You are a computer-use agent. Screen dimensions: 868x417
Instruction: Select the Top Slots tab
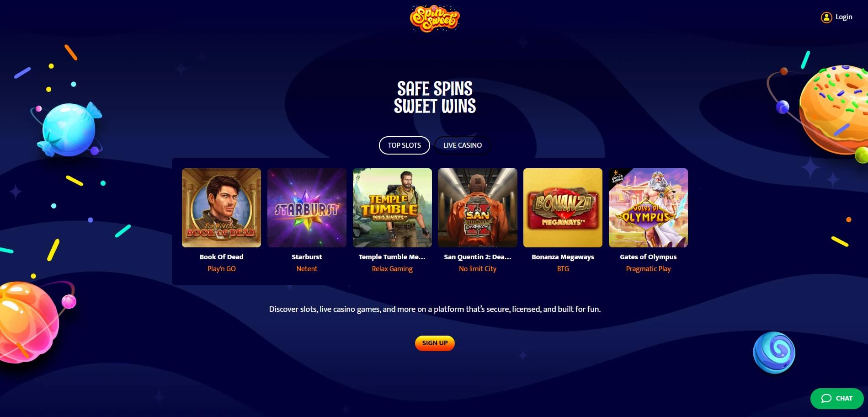[x=405, y=145]
